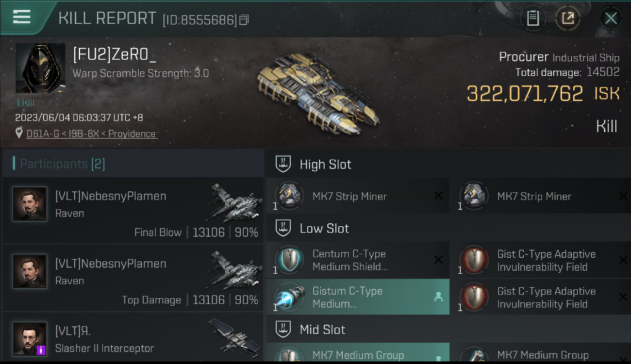Select the second MK7 Strip Miner
Viewport: 631px width, 364px height.
click(x=541, y=197)
